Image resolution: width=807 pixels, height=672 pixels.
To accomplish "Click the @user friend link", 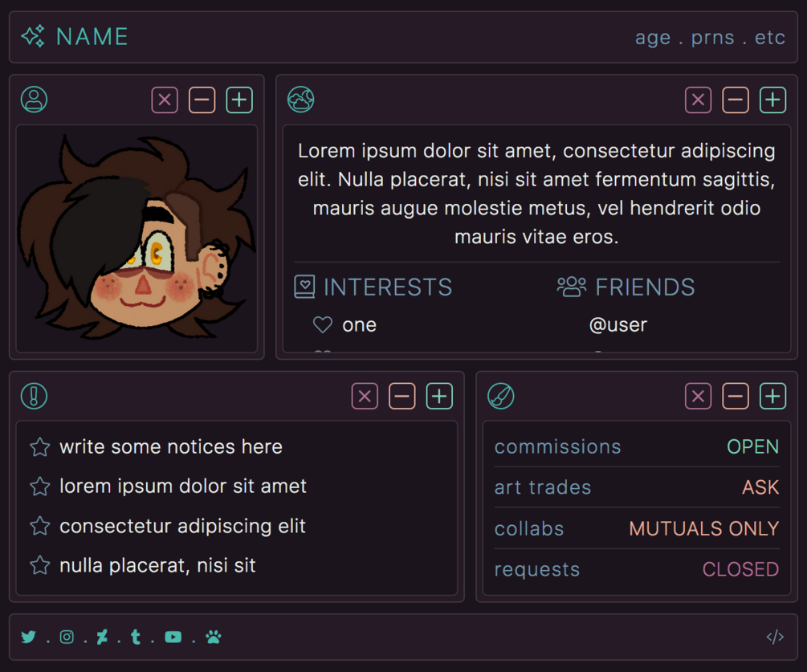I will [x=617, y=324].
